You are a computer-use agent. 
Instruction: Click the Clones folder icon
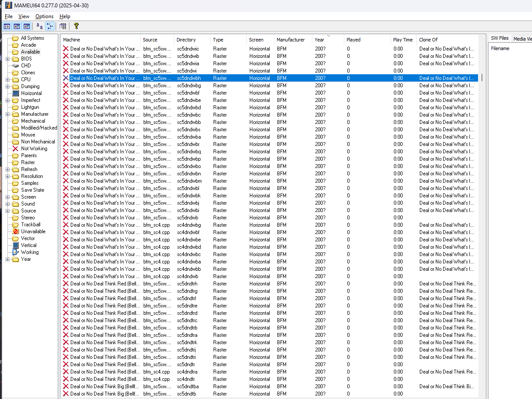[x=15, y=73]
